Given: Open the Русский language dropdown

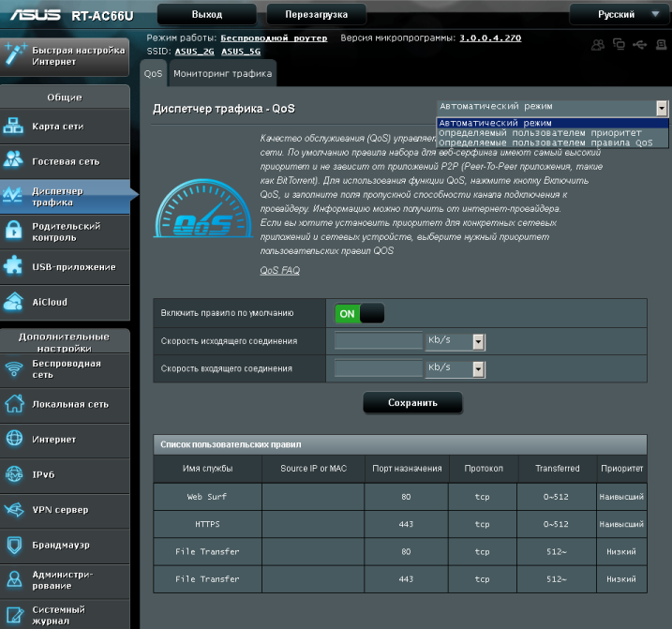Looking at the screenshot, I should click(620, 15).
